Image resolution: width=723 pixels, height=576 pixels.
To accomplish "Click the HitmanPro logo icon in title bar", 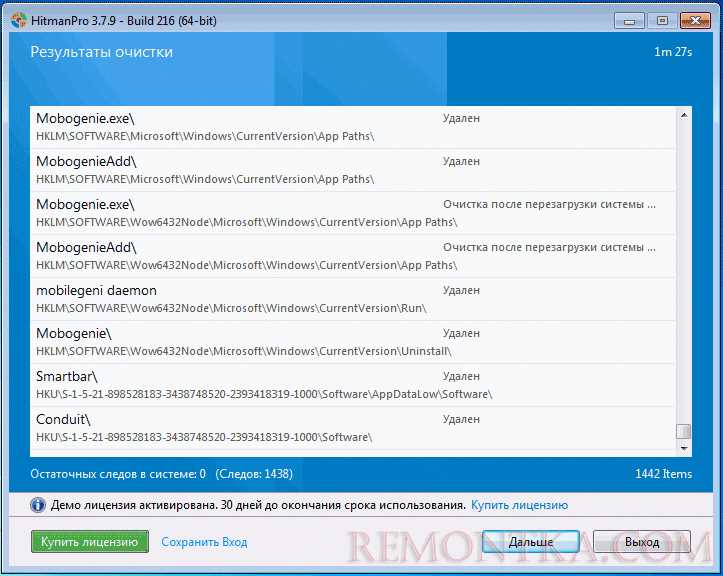I will [x=18, y=20].
